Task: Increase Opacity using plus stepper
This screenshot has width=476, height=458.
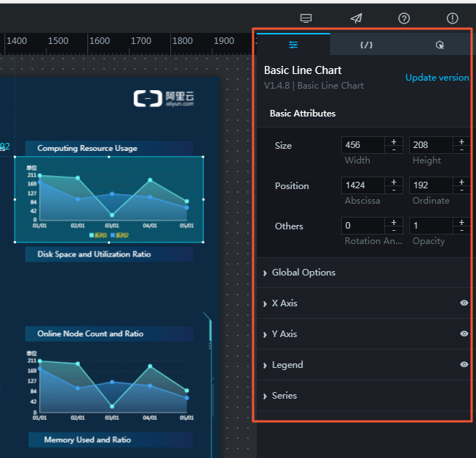Action: [462, 221]
